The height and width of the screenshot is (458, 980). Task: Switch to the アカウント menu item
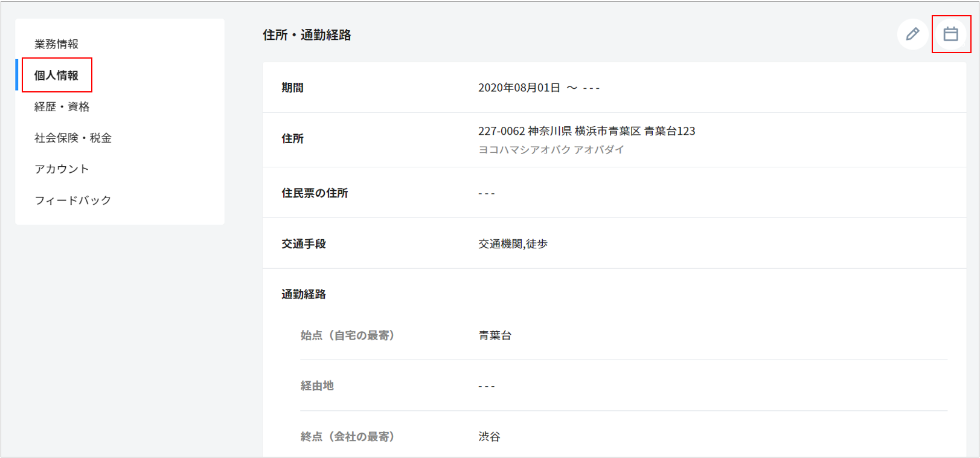coord(62,169)
